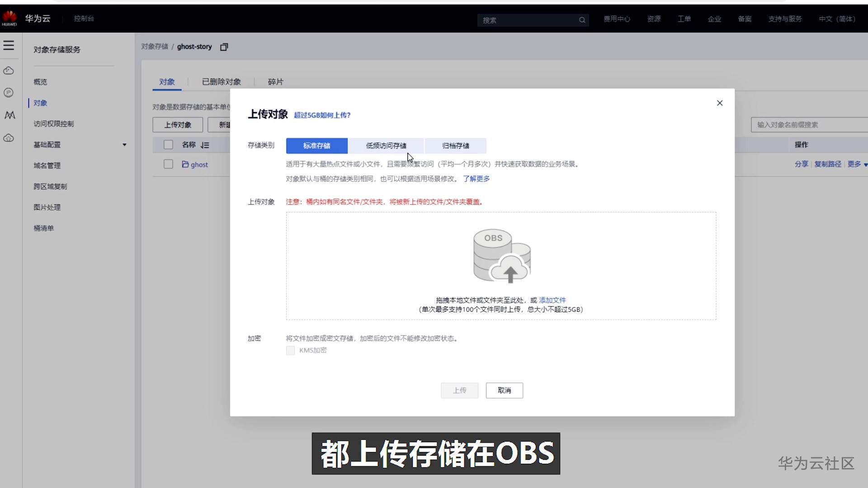Click the sort icon beside the 名称 column

(205, 145)
